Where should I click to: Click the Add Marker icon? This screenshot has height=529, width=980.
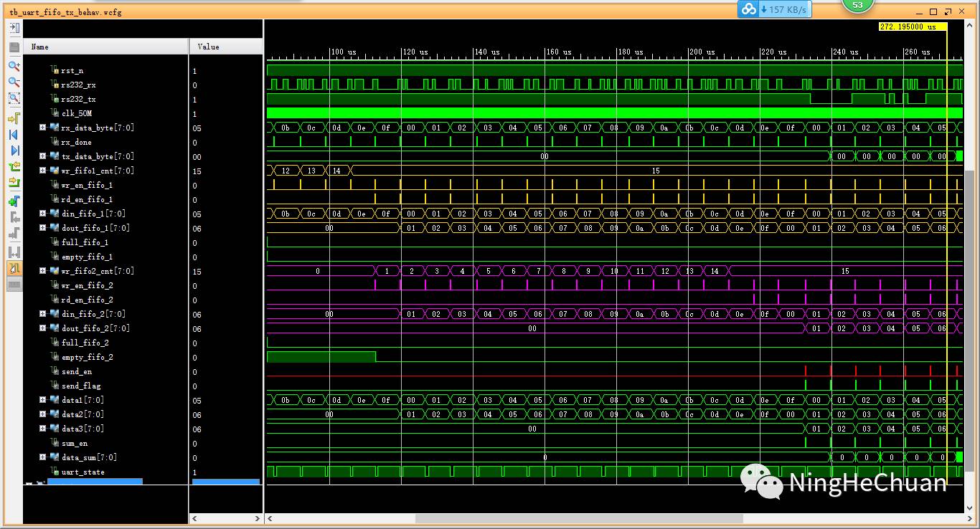(14, 201)
